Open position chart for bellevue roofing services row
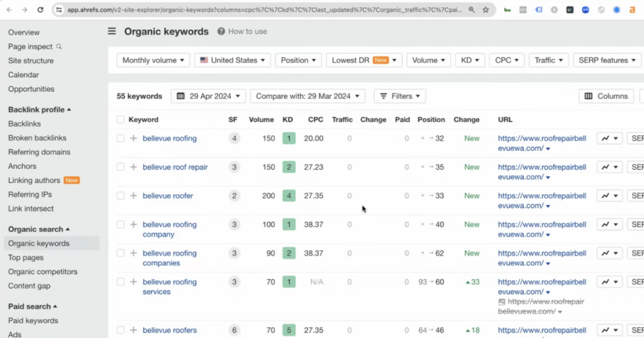Screen dimensions: 644x338 [610, 282]
